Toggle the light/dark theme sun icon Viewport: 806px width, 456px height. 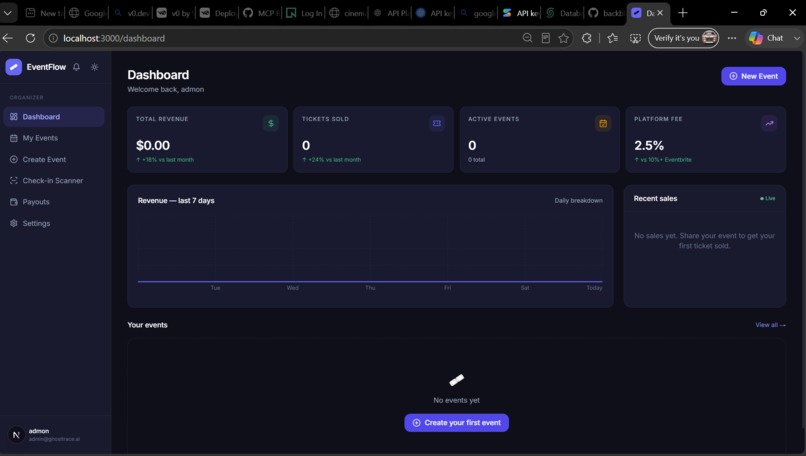point(95,67)
